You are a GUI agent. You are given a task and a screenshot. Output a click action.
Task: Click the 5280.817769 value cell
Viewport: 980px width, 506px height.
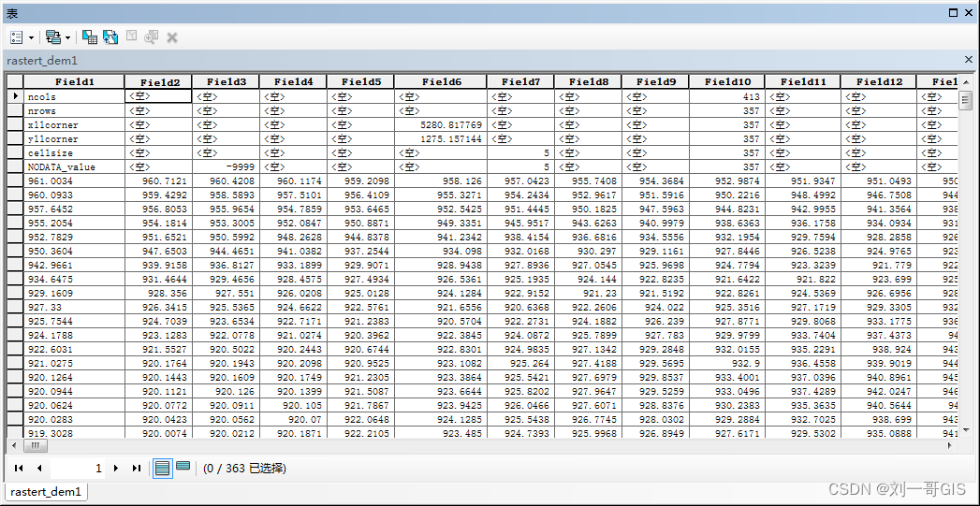[x=441, y=125]
